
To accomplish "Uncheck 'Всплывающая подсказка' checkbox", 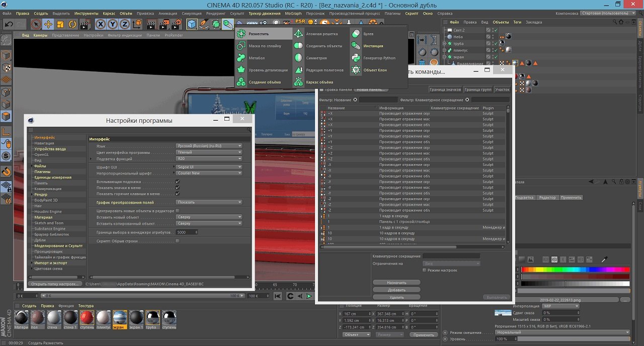I will [x=178, y=182].
